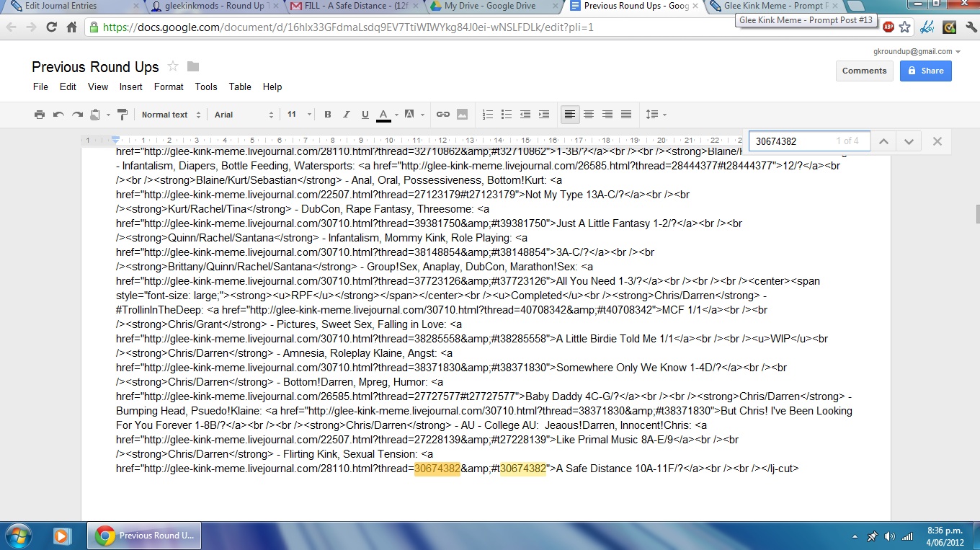Go to the Chrome home page
The image size is (980, 550).
(71, 27)
